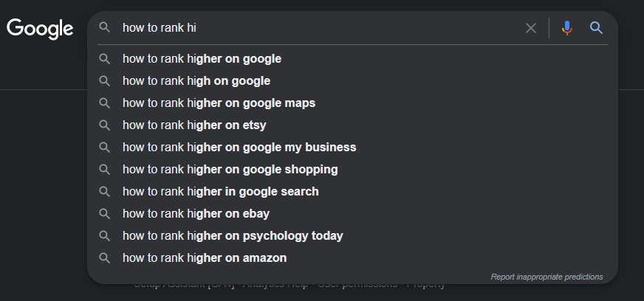Click magnifier icon beside 'higher on amazon' suggestion
Screen dimensions: 644x301
pyautogui.click(x=105, y=257)
